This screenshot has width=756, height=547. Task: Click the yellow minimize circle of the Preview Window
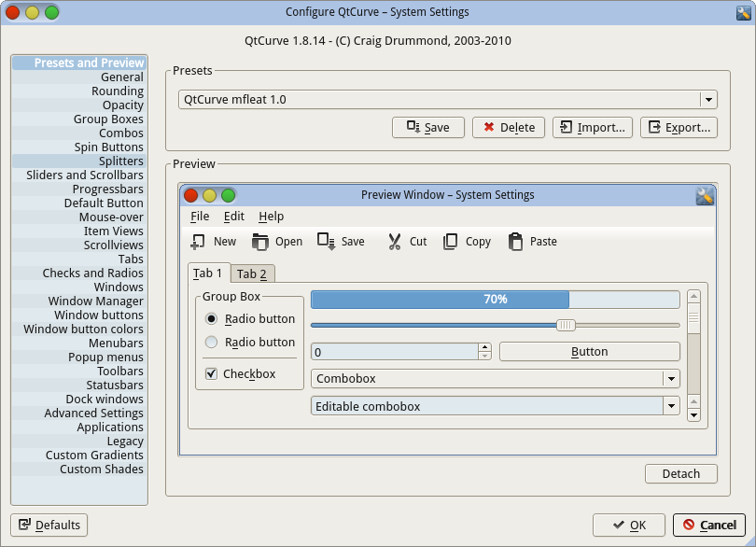209,195
